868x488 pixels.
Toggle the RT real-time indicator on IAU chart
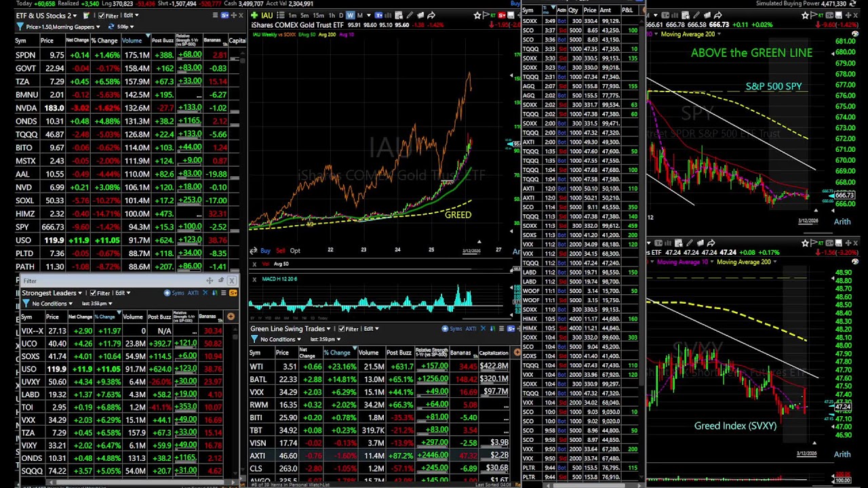click(x=492, y=16)
